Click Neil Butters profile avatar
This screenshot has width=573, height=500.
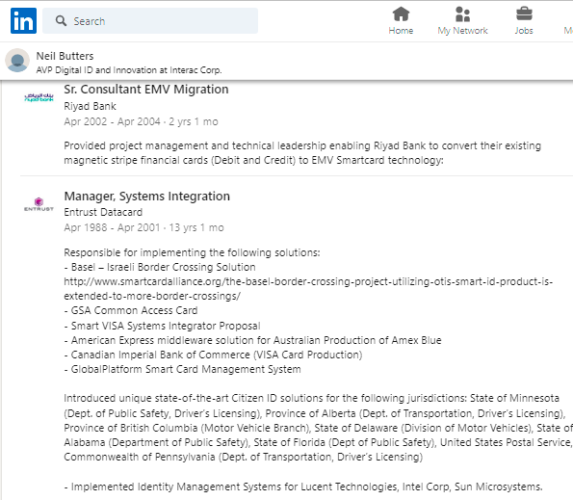click(x=17, y=61)
